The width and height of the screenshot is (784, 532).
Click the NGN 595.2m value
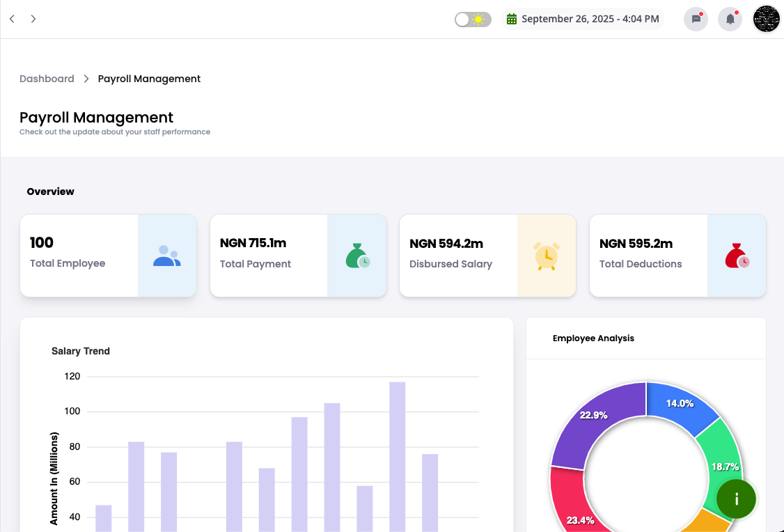pos(636,244)
